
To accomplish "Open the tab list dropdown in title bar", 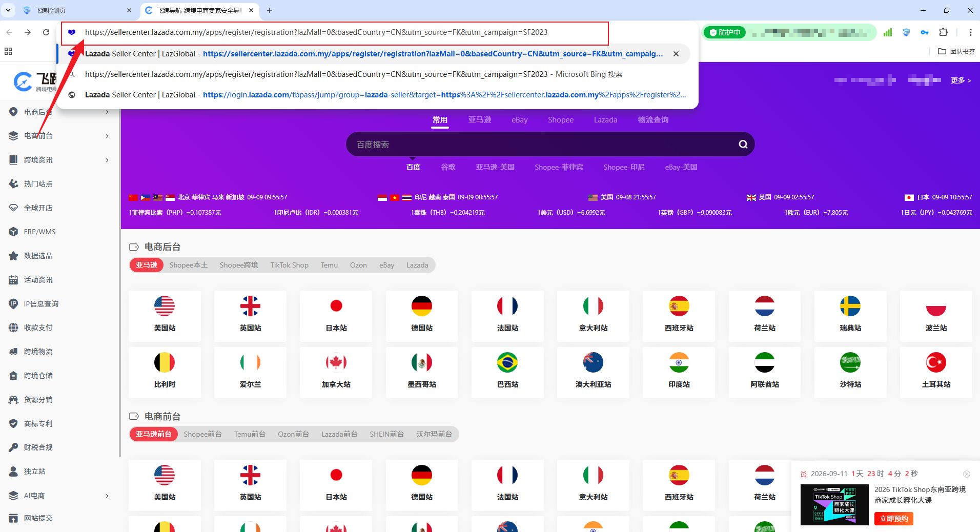I will (8, 10).
